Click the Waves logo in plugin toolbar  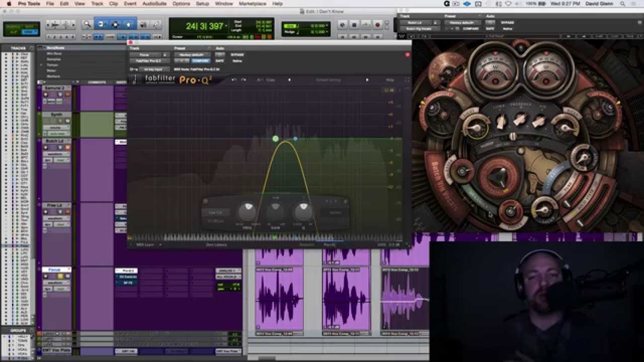pyautogui.click(x=403, y=36)
